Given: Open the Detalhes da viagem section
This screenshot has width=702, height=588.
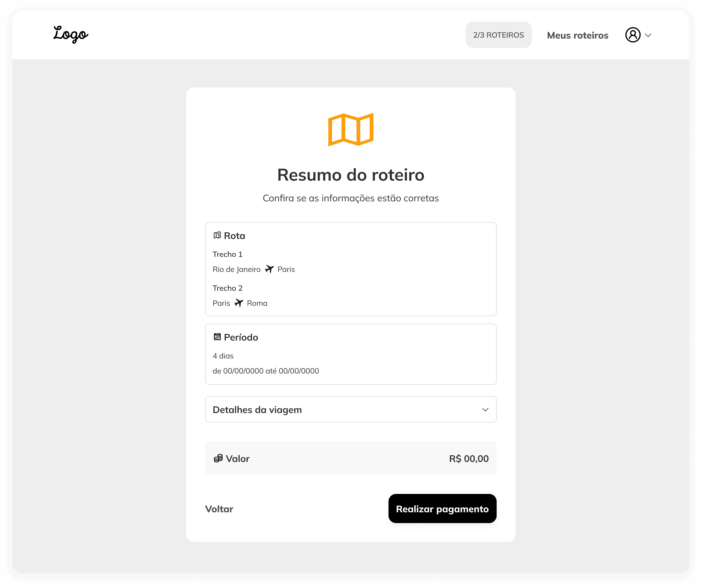Looking at the screenshot, I should 257,409.
